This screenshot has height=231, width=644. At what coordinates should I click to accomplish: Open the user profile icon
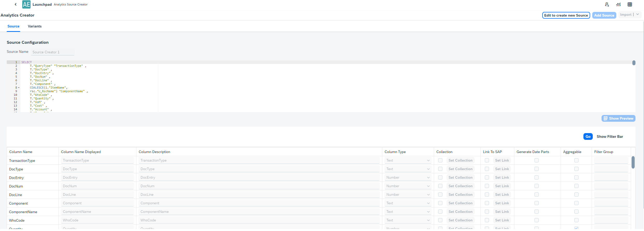pyautogui.click(x=607, y=4)
